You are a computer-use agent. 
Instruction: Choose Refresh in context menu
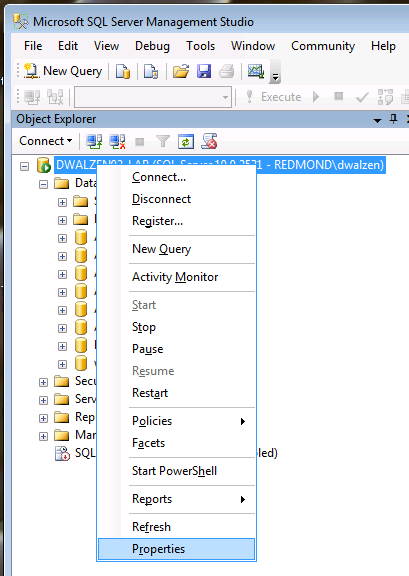click(176, 527)
